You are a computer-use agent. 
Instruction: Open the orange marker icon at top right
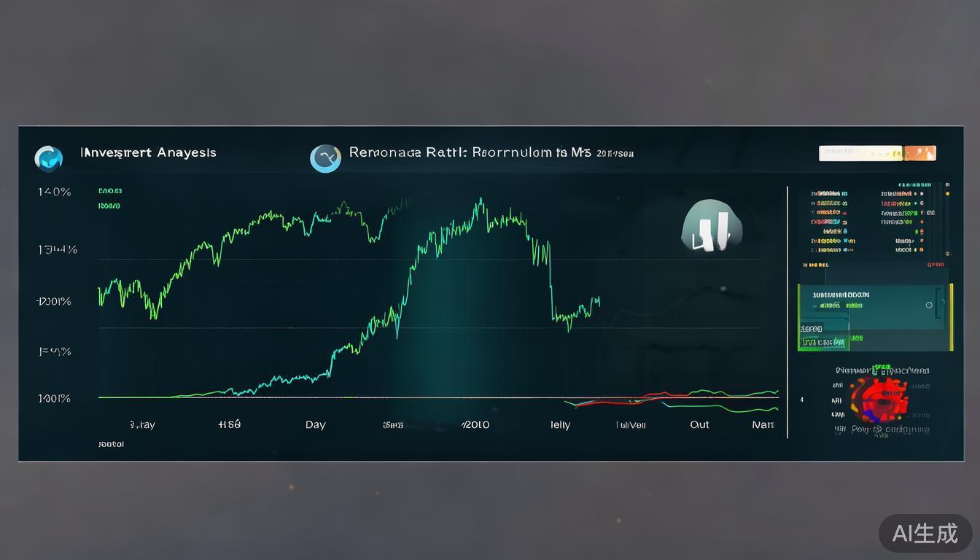pos(920,153)
